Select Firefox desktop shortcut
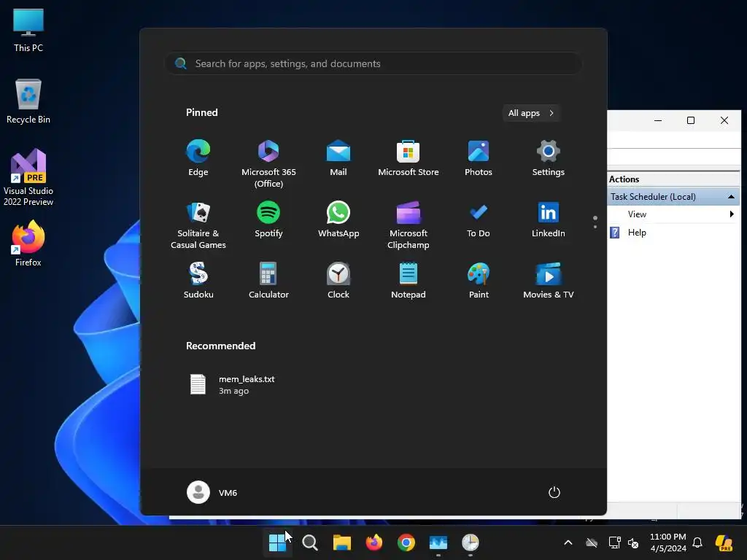The image size is (747, 560). [x=28, y=244]
